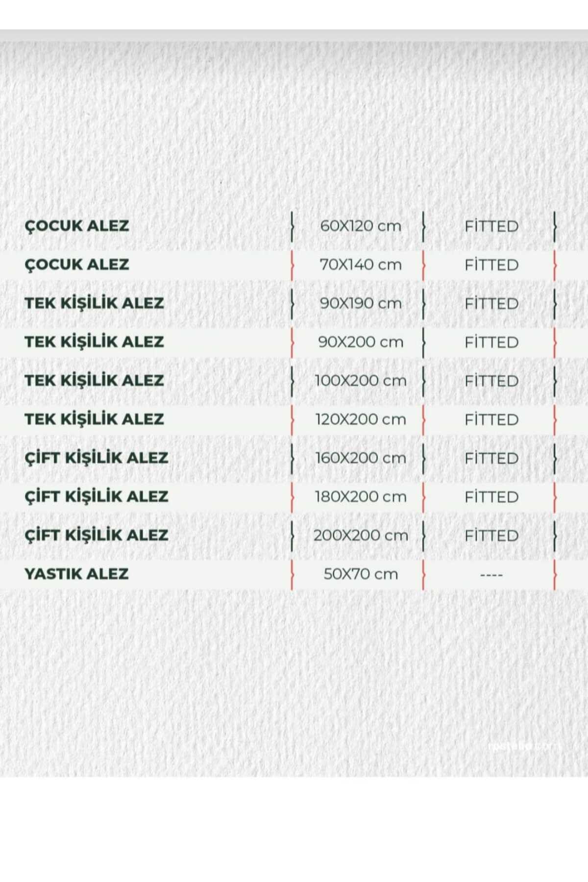Select FITTED in the 100X200 cm row
The height and width of the screenshot is (882, 588).
(x=491, y=381)
